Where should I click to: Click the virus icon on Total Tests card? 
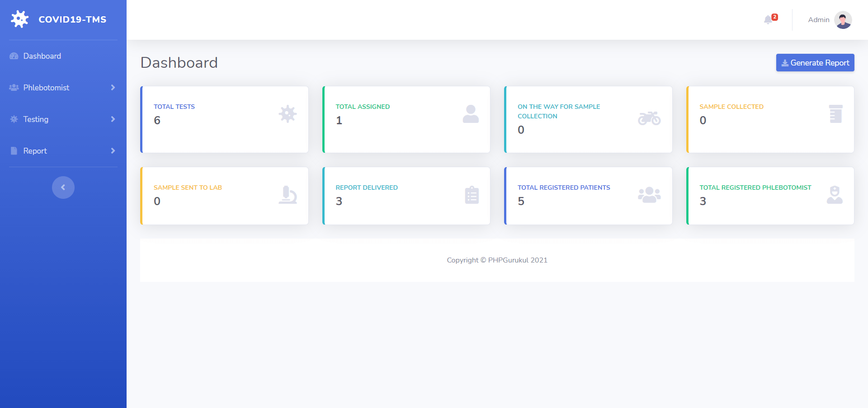pyautogui.click(x=288, y=114)
